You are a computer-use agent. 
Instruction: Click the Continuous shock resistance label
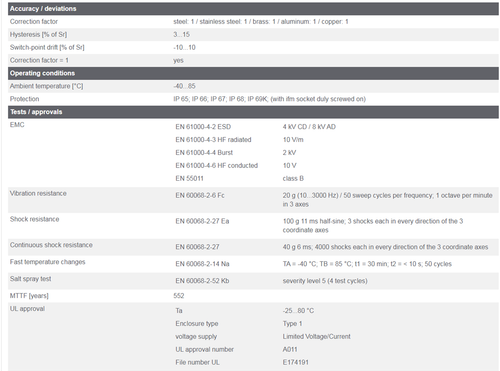pos(51,245)
